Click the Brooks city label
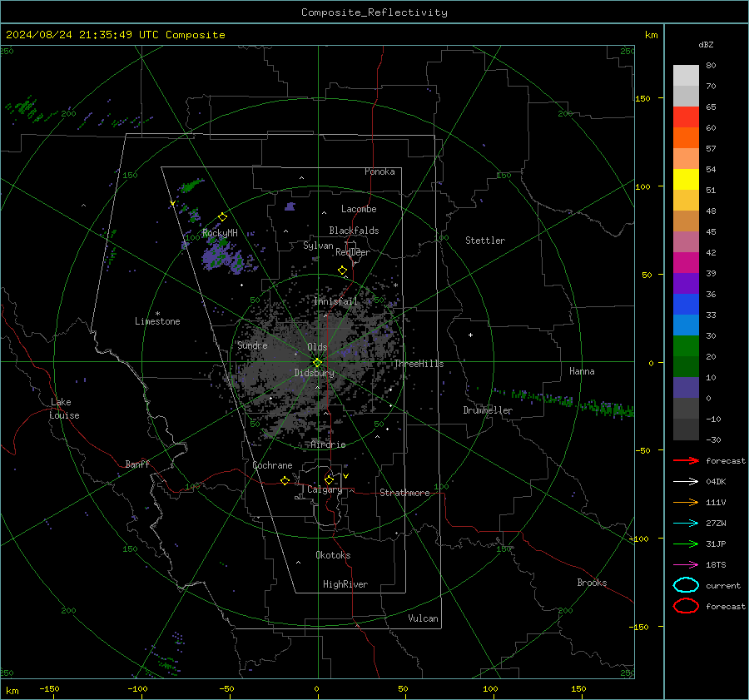Viewport: 749px width, 700px height. 592,583
